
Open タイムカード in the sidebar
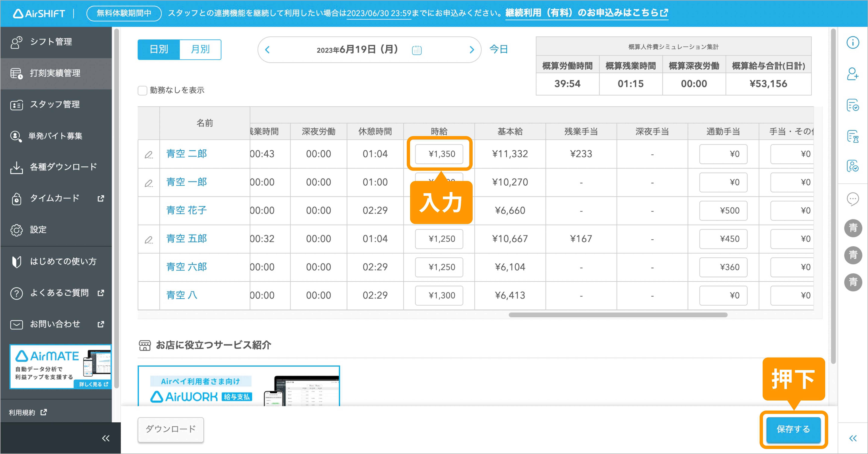(x=56, y=198)
